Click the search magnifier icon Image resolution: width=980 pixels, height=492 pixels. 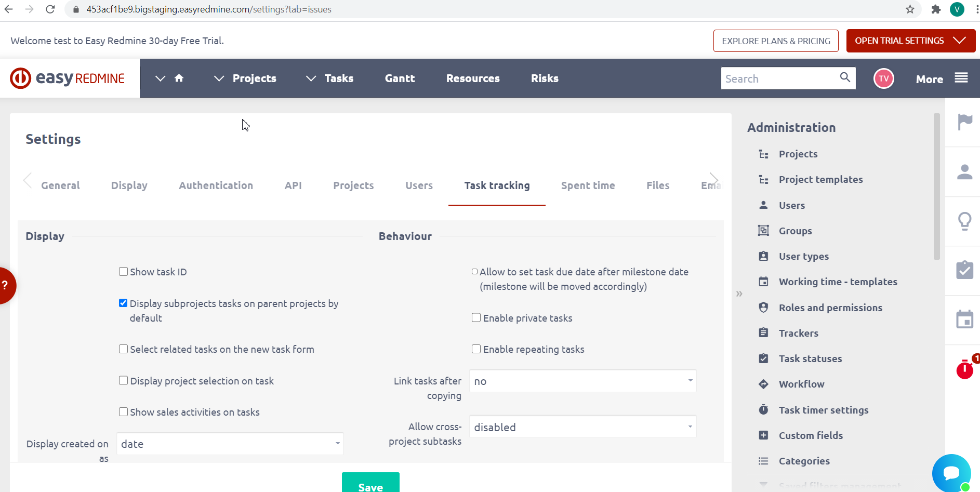pyautogui.click(x=845, y=77)
